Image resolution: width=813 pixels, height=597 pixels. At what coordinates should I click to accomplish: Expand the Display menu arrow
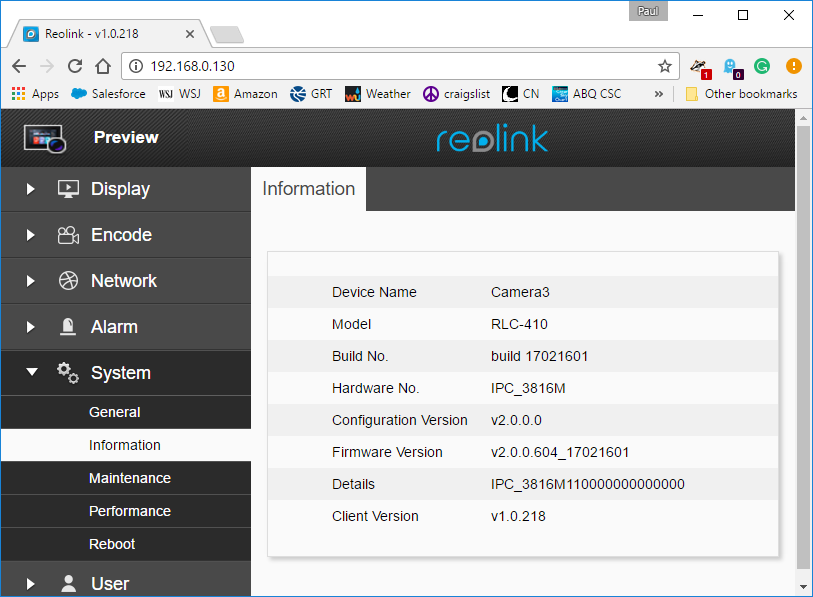click(x=31, y=189)
